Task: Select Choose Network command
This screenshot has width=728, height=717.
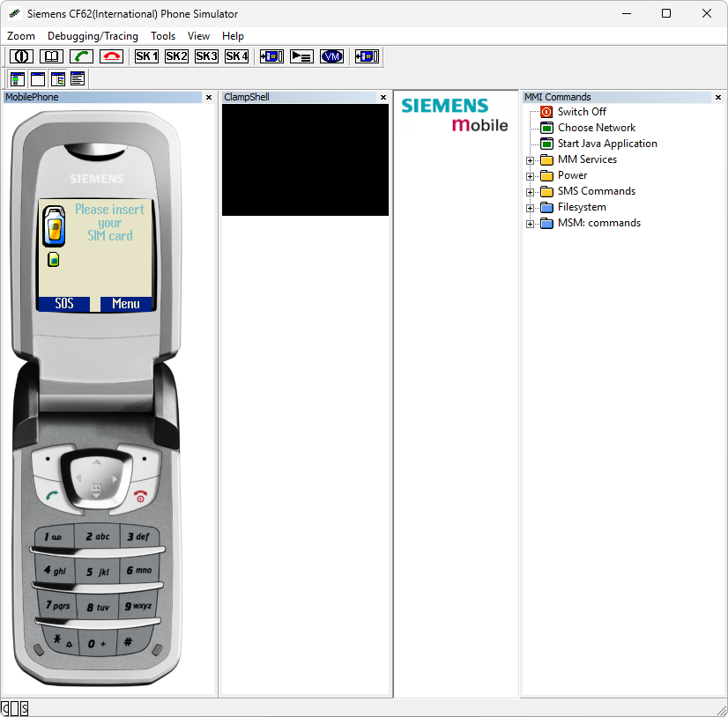Action: point(597,128)
